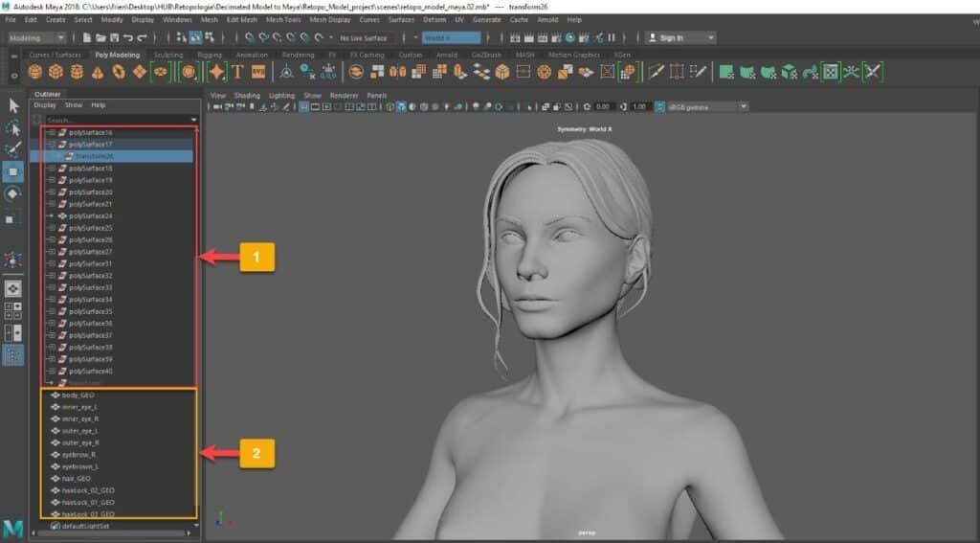Viewport: 980px width, 543px height.
Task: Click the polygon Type text shelf icon
Action: tap(235, 73)
